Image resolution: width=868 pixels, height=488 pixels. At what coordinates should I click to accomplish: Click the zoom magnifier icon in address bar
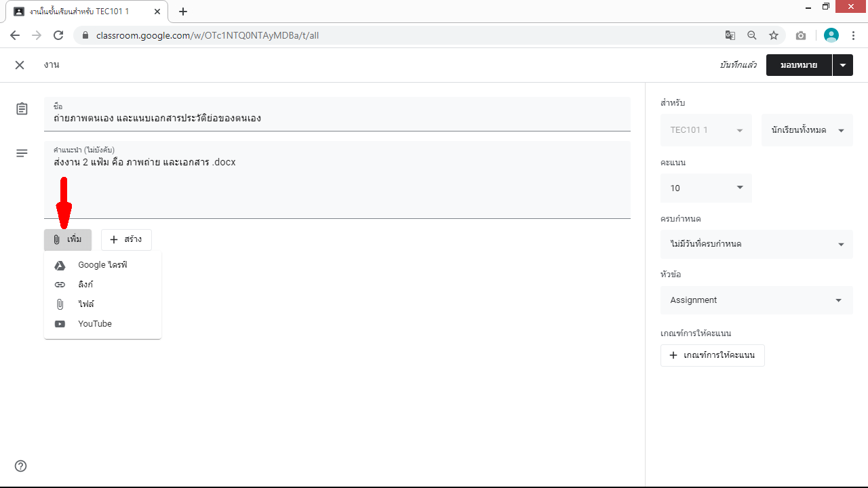point(751,35)
